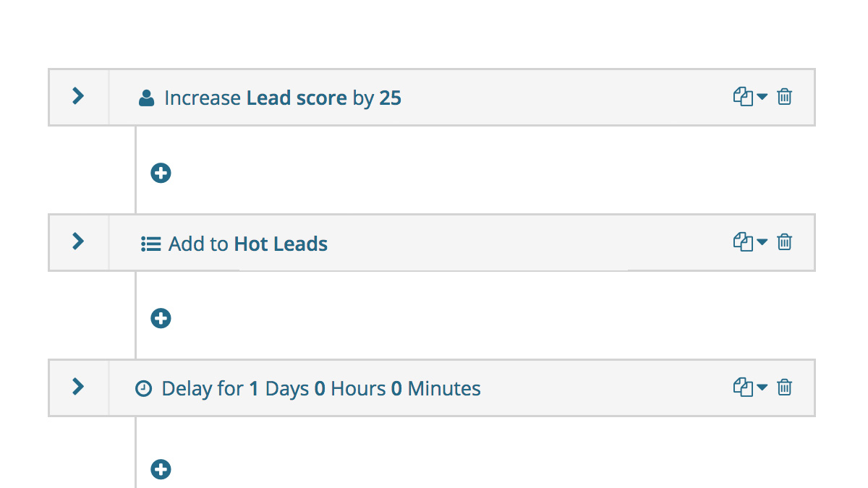Add a step after Add to Hot Leads
The image size is (868, 488).
click(x=161, y=318)
